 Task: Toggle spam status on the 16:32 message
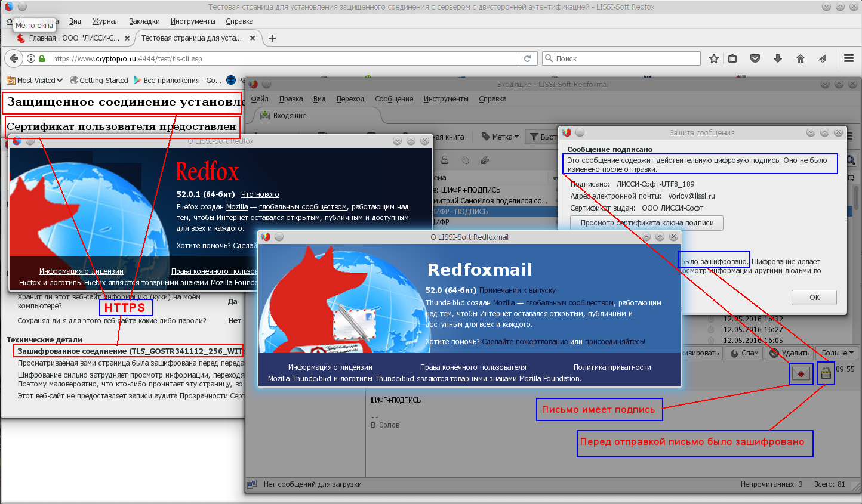coord(711,319)
